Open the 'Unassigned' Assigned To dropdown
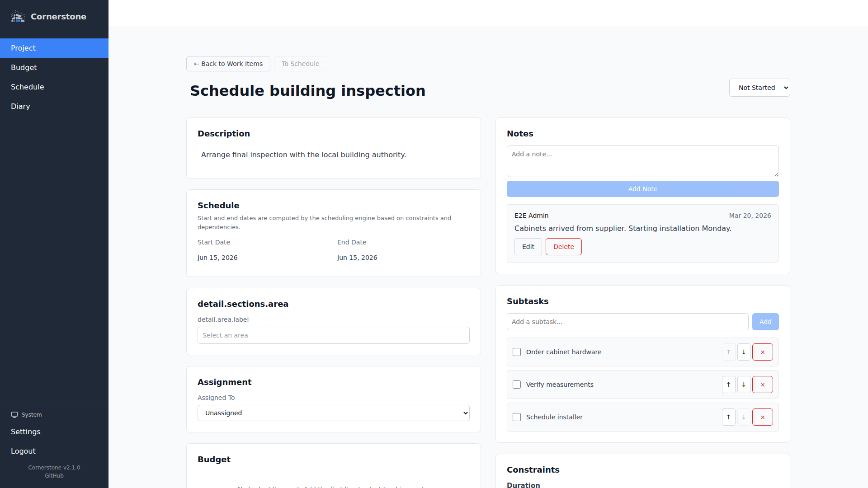 (333, 413)
